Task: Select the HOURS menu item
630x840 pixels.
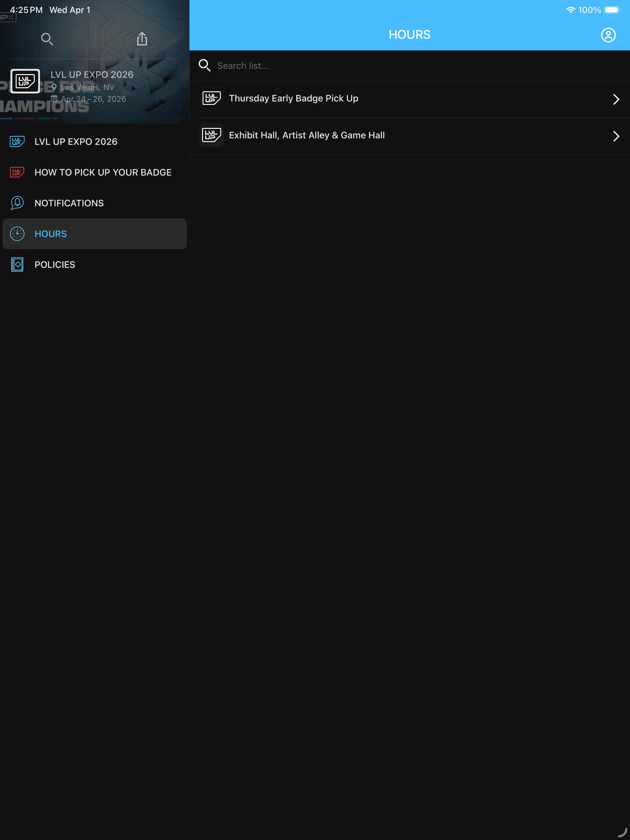Action: 95,234
